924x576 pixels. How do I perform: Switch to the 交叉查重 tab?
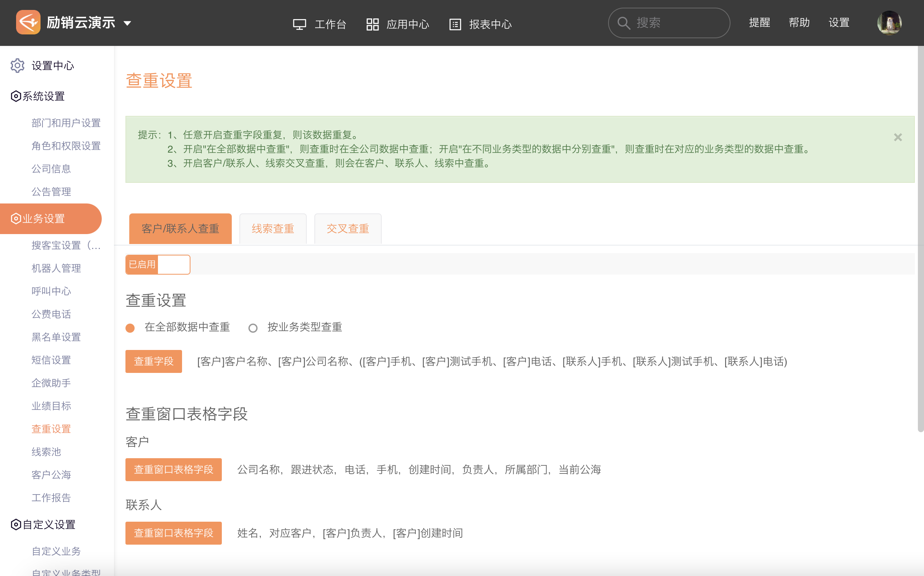click(348, 229)
